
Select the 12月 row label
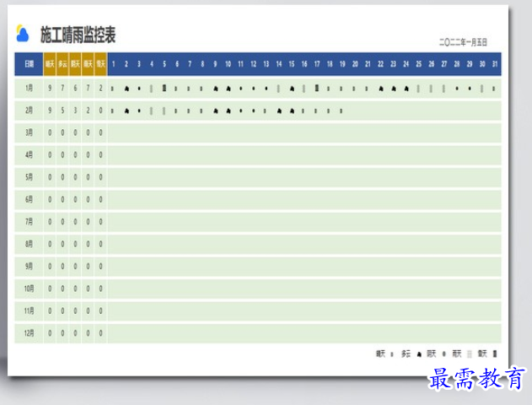[x=29, y=333]
